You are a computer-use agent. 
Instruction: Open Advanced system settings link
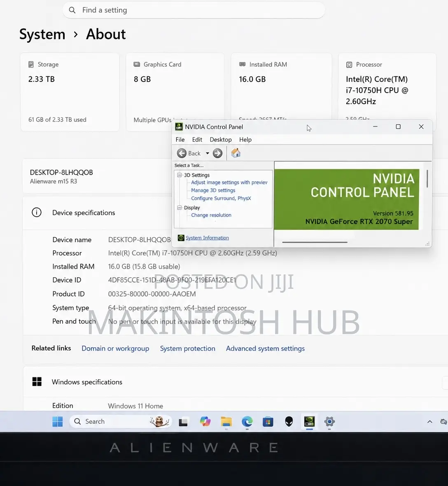pos(265,348)
